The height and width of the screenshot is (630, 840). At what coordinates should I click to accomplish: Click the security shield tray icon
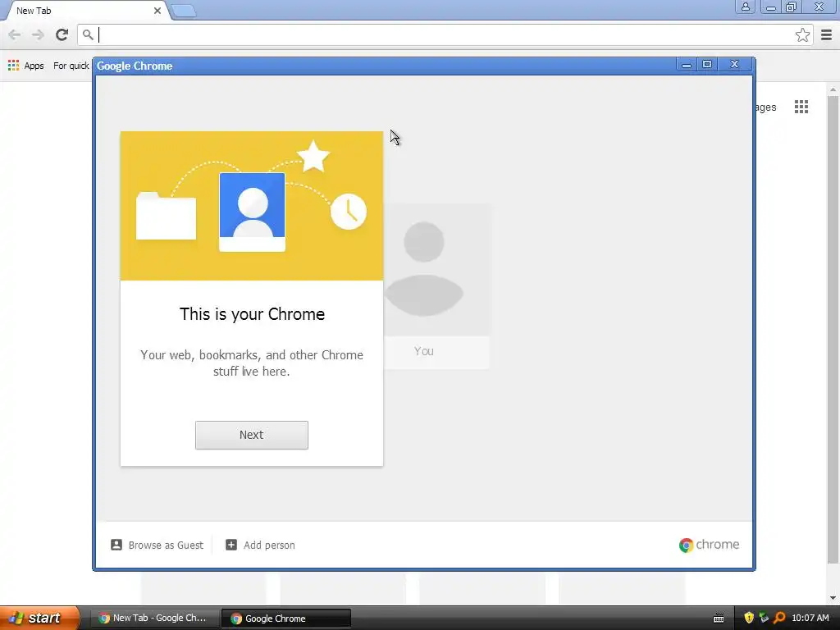point(749,618)
